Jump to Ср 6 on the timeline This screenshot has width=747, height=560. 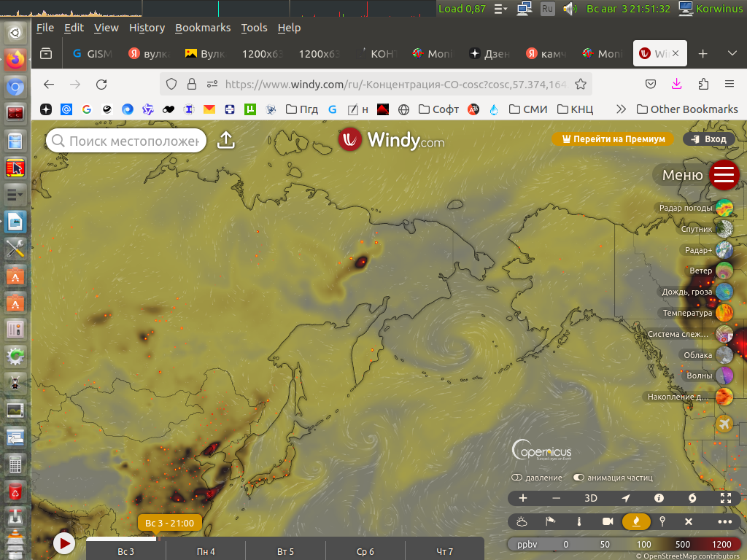(365, 551)
